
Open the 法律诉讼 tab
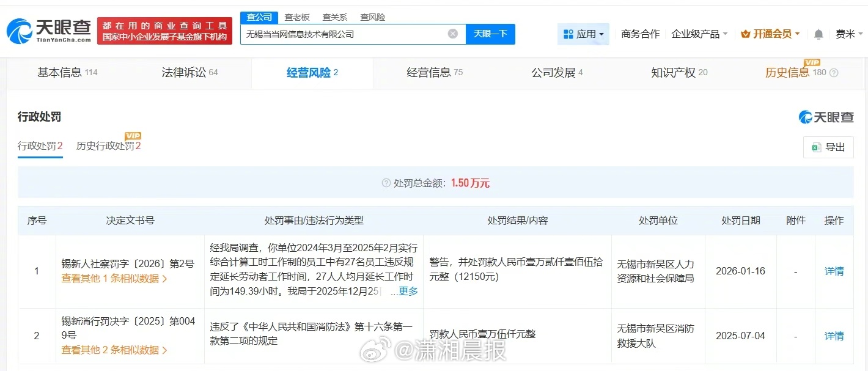[189, 73]
